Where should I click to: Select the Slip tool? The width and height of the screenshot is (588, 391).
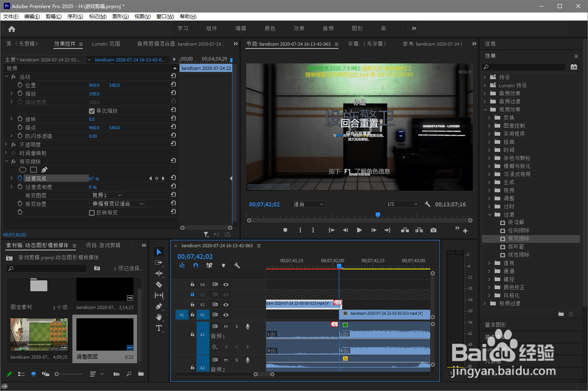[159, 295]
